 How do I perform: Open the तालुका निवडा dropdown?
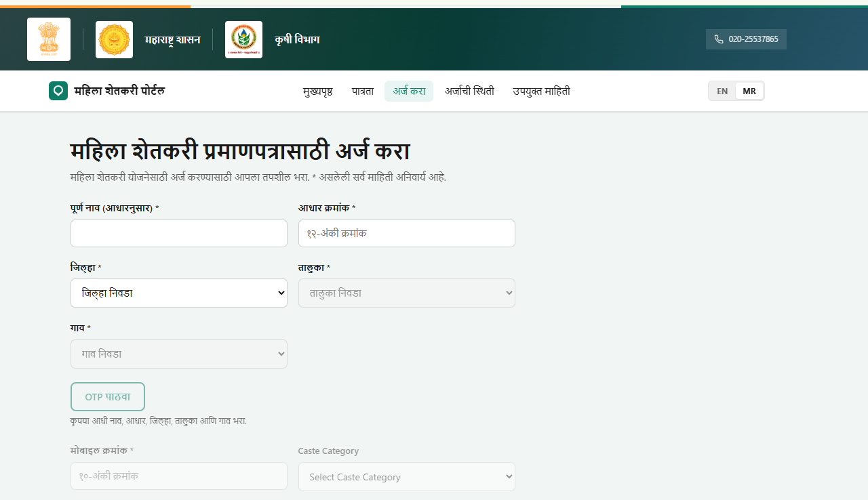407,293
